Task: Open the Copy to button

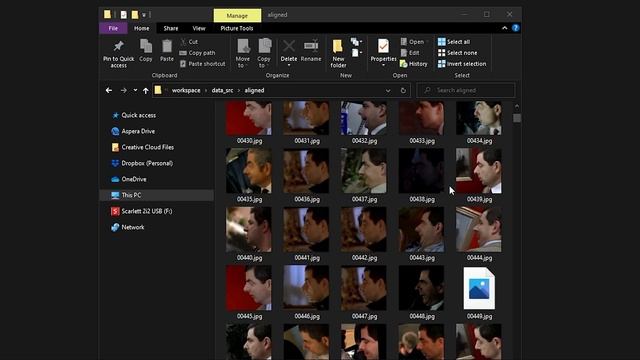Action: pos(264,53)
